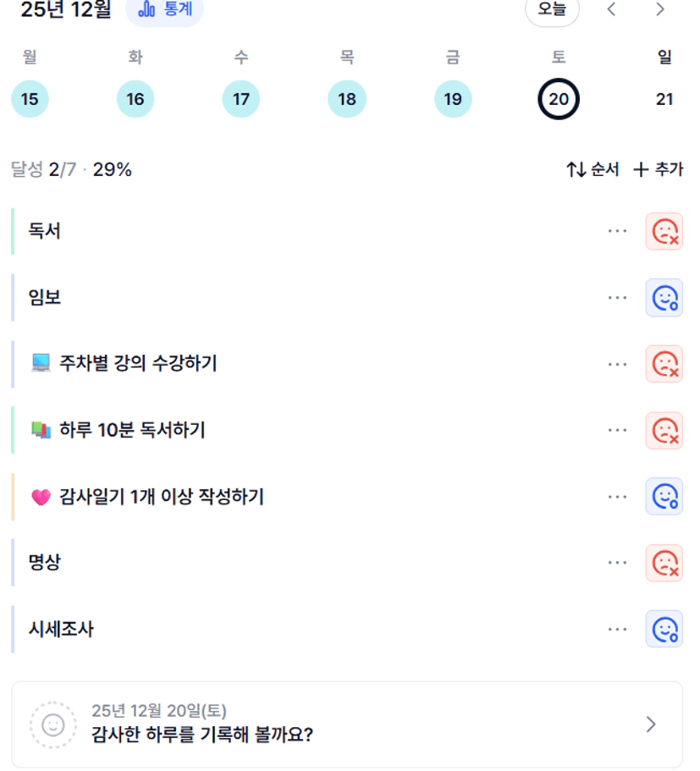The width and height of the screenshot is (700, 771).
Task: Go to previous week with left chevron
Action: point(612,10)
